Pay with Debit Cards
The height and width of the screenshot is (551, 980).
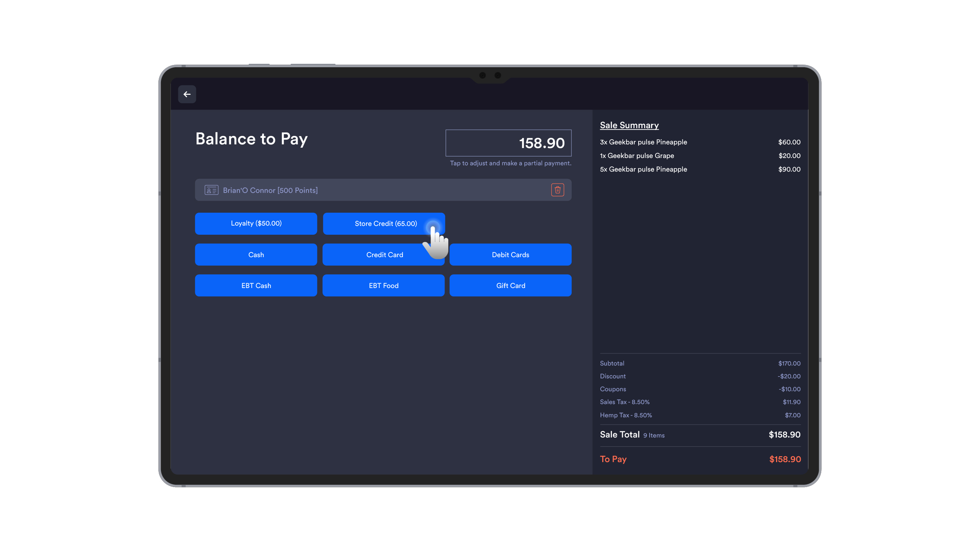click(x=510, y=255)
